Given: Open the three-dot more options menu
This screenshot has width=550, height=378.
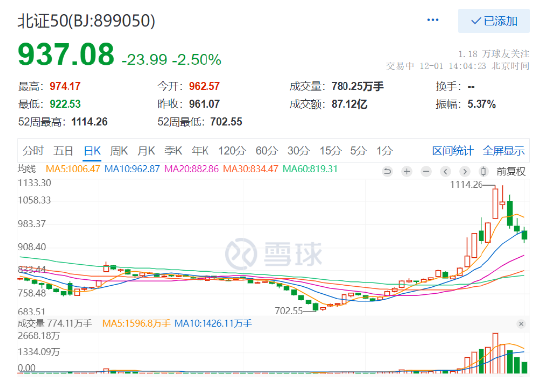Looking at the screenshot, I should [432, 20].
